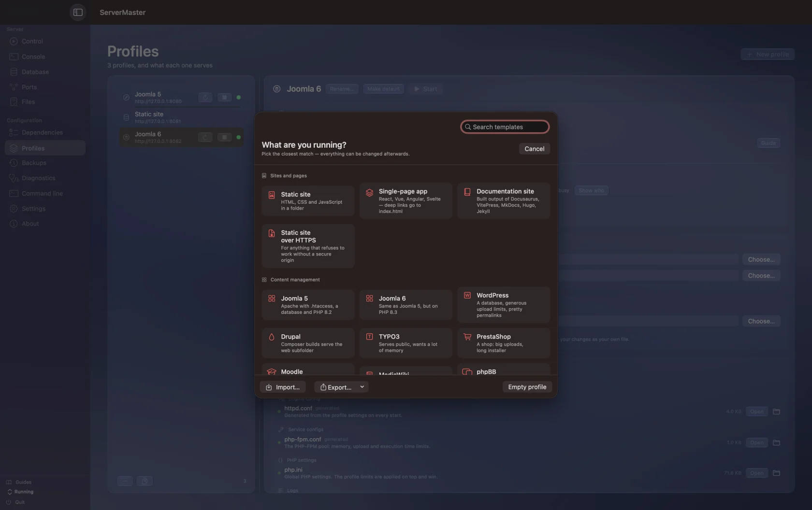Click the Show who button
Image resolution: width=812 pixels, height=510 pixels.
pyautogui.click(x=591, y=190)
